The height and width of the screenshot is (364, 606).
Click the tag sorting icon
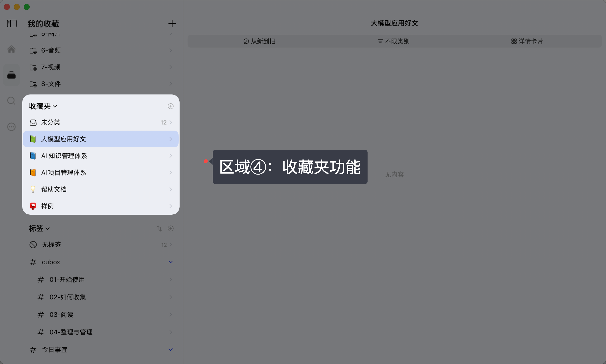(x=159, y=228)
